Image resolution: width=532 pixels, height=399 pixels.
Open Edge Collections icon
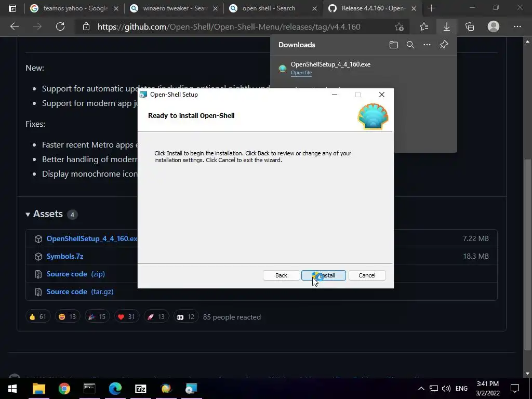pyautogui.click(x=470, y=26)
